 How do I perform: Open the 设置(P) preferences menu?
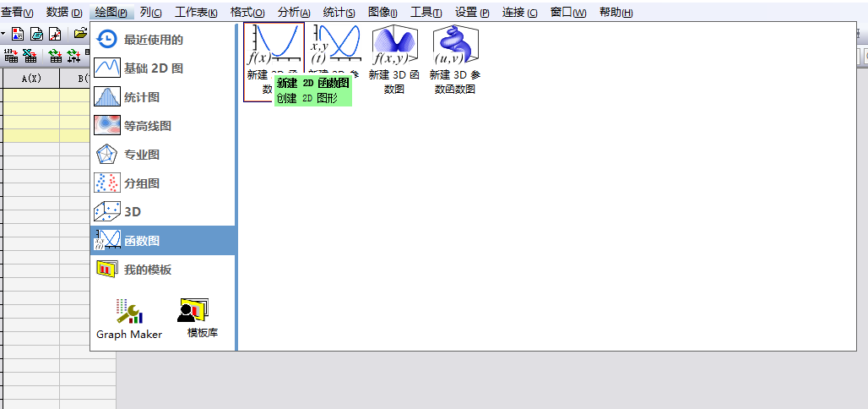point(472,12)
